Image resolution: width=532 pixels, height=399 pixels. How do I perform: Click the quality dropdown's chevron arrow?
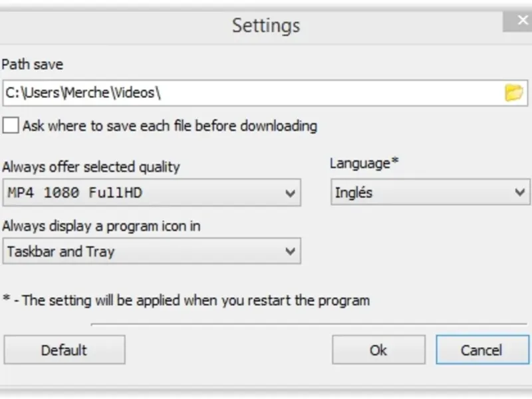(x=290, y=194)
